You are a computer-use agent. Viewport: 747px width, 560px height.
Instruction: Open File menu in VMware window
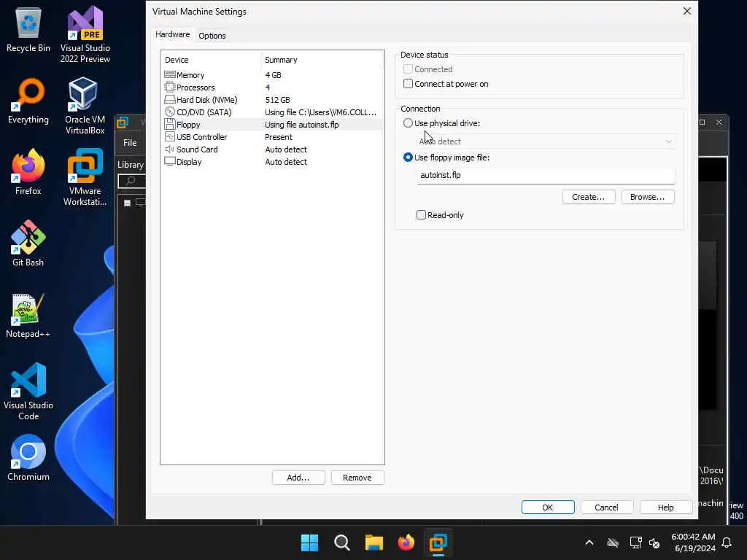pyautogui.click(x=130, y=142)
